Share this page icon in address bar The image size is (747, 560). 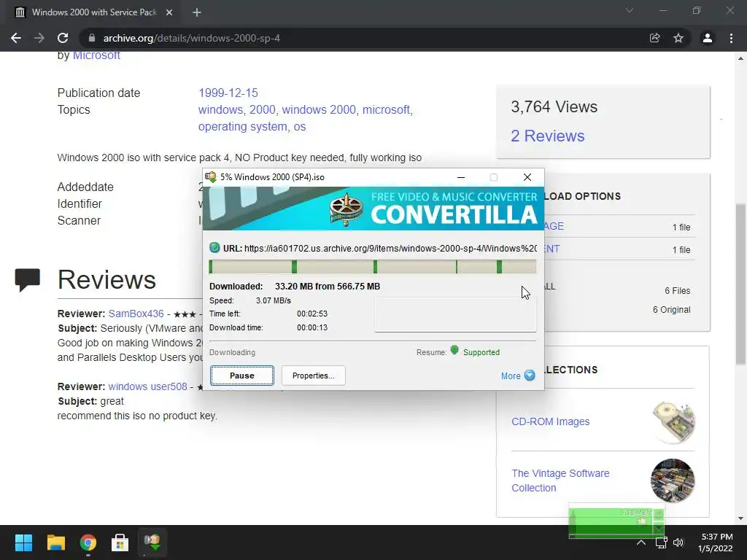(x=655, y=38)
